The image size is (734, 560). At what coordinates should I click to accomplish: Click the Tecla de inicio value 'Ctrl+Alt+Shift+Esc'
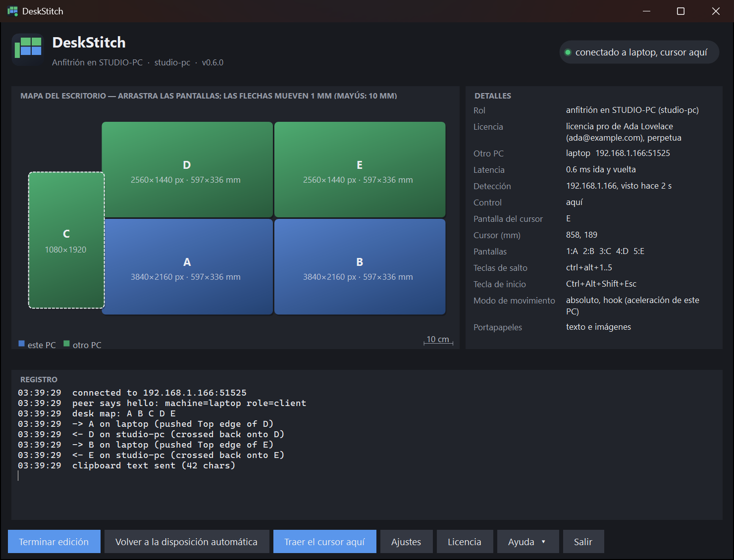click(601, 284)
